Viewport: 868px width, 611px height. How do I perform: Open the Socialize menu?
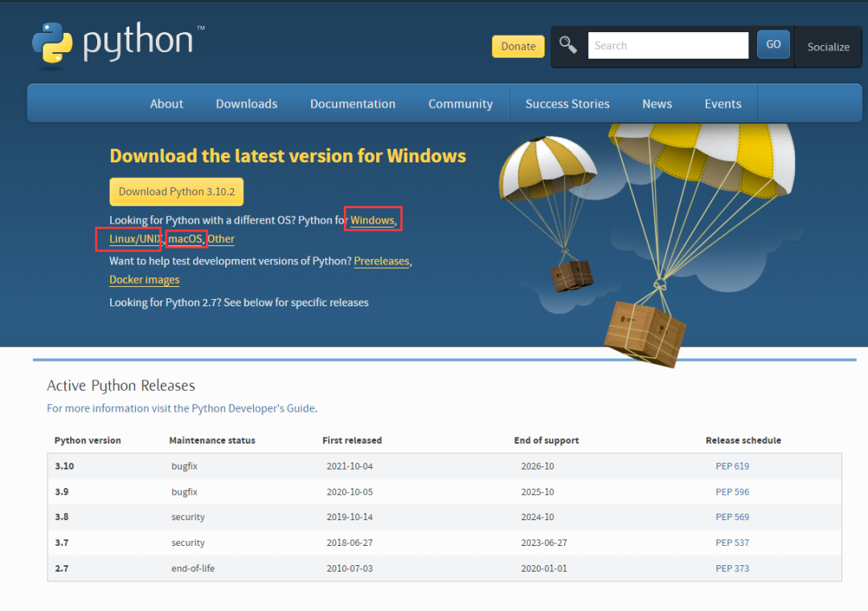tap(828, 47)
